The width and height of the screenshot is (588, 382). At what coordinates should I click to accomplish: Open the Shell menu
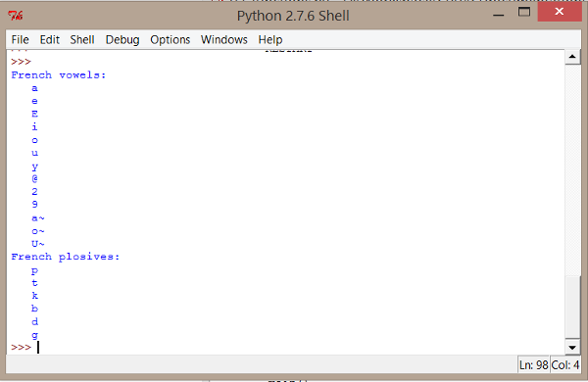pyautogui.click(x=82, y=39)
